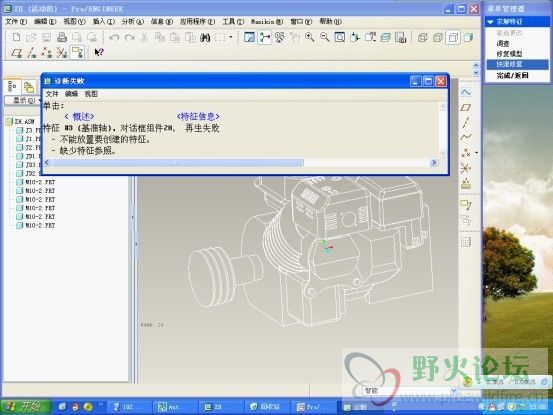
Task: Click the zoom in magnifier icon
Action: [309, 37]
